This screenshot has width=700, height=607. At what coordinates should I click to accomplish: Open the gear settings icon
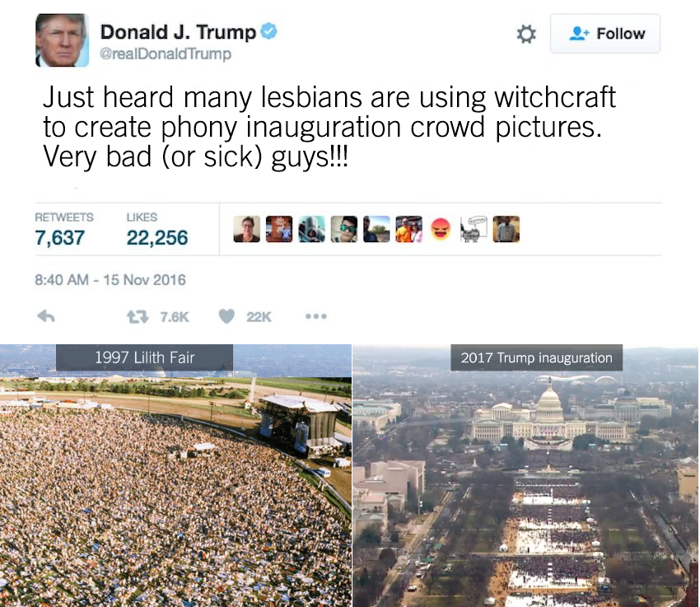pyautogui.click(x=526, y=35)
